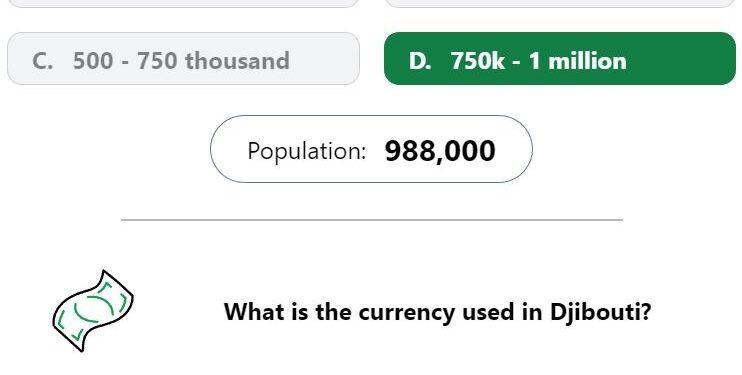
Task: Click the horizontal divider line between questions
Action: pos(372,220)
